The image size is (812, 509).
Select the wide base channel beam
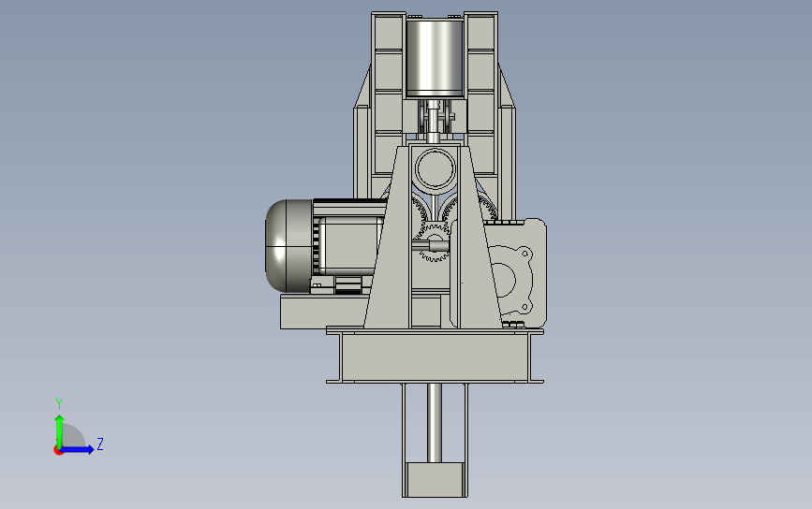435,356
